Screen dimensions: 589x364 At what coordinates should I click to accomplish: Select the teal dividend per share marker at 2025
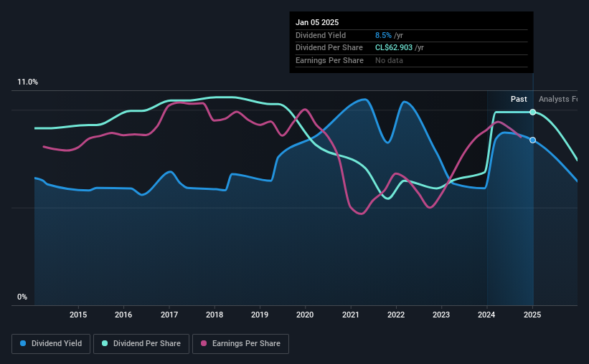(532, 112)
